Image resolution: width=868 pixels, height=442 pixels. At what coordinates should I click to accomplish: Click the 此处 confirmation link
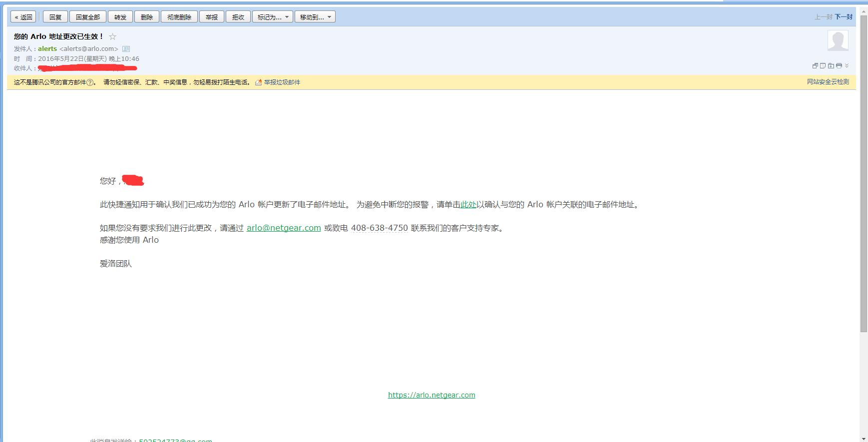(468, 205)
